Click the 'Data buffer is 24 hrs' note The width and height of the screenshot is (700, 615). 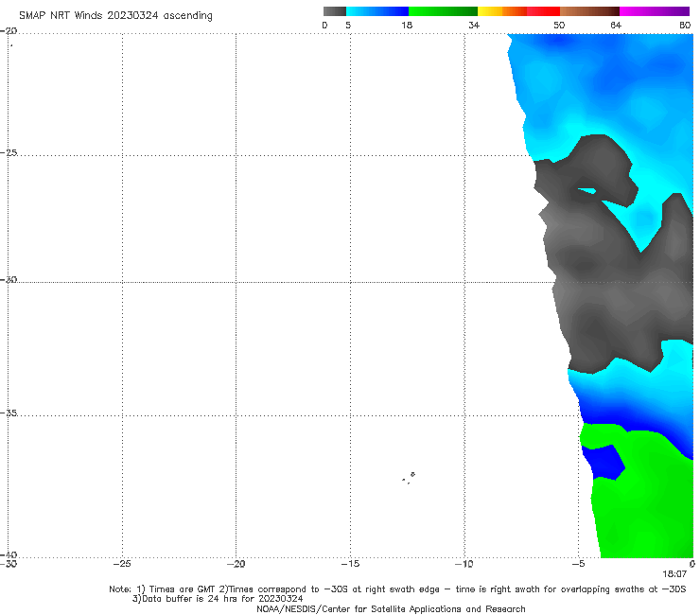[x=218, y=599]
